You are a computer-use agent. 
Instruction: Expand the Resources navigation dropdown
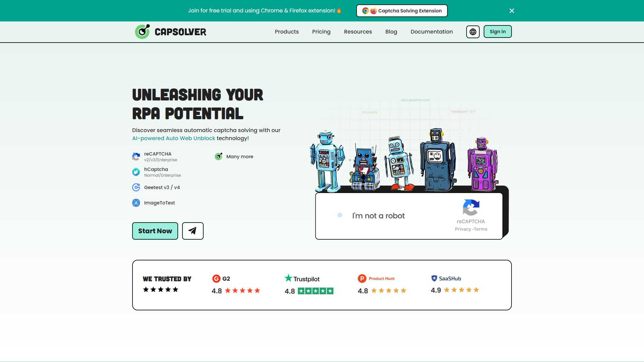(x=358, y=32)
